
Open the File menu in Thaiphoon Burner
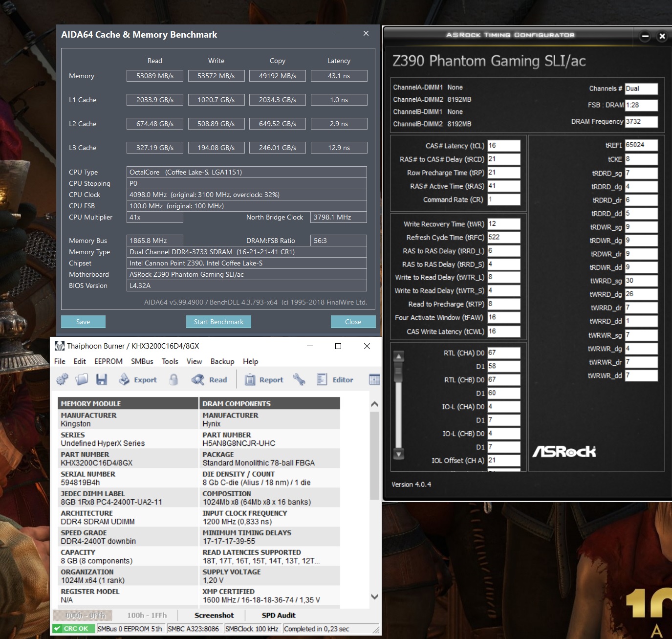coord(60,361)
